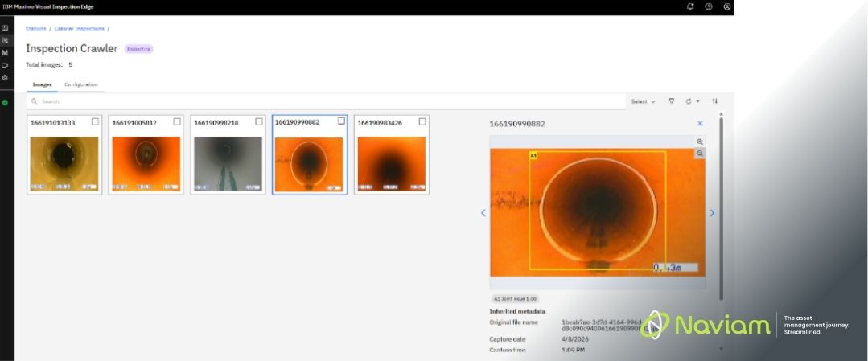Viewport: 868px width, 361px height.
Task: Open the notifications bell icon
Action: pyautogui.click(x=689, y=6)
